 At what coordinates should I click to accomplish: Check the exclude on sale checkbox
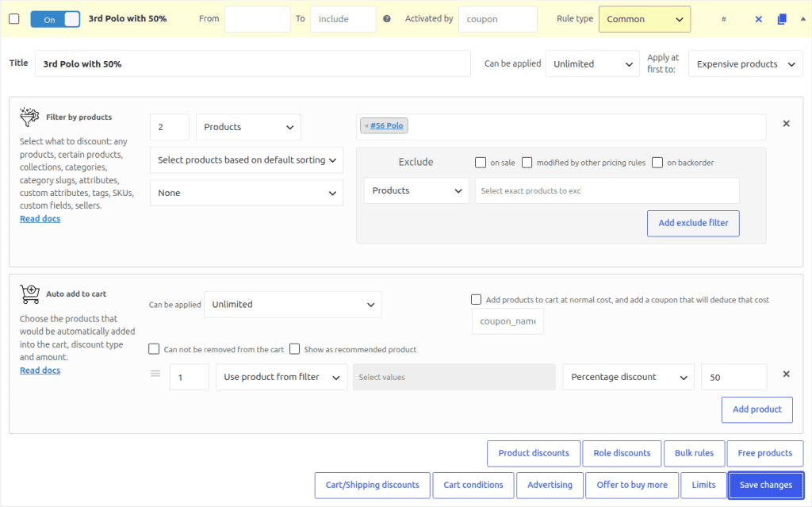pos(481,163)
